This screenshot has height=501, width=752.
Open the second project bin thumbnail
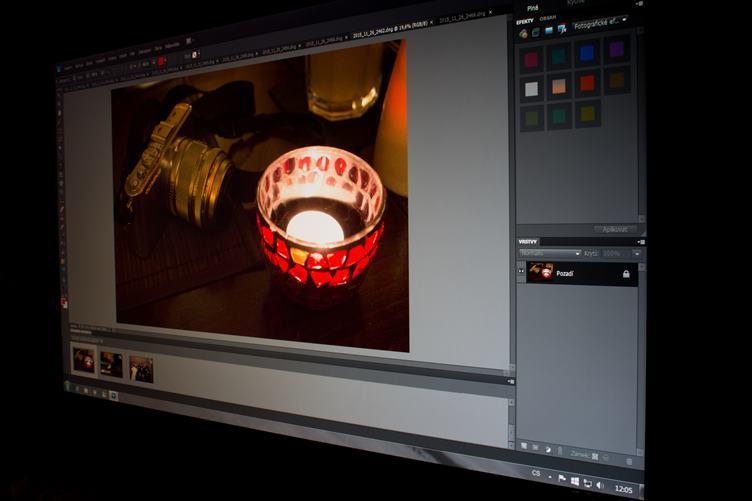pyautogui.click(x=111, y=365)
